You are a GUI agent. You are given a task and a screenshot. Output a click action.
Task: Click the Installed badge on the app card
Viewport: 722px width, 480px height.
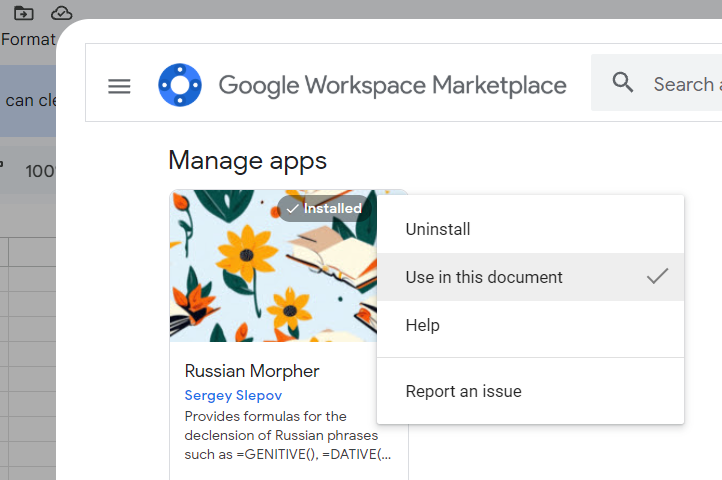[324, 209]
